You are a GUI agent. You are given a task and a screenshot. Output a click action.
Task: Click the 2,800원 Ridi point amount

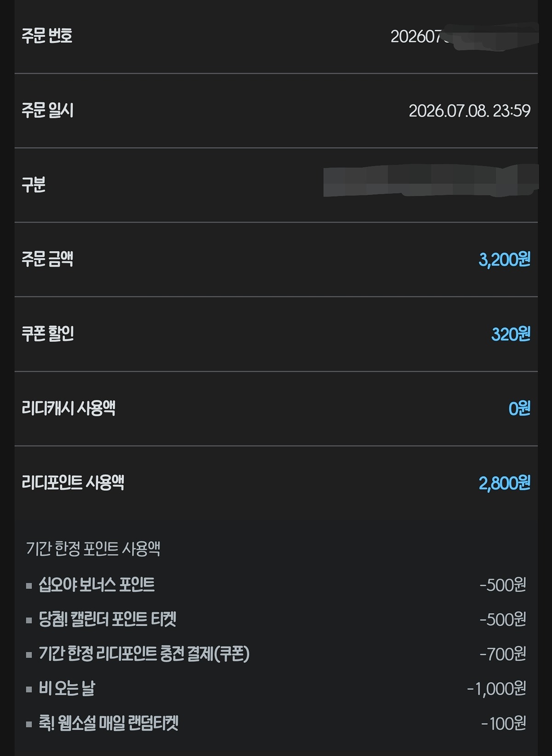(505, 483)
